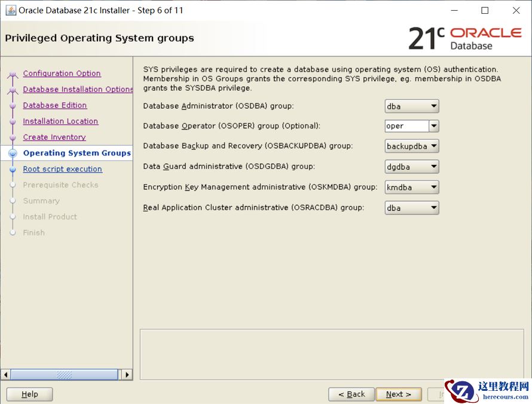Image resolution: width=532 pixels, height=404 pixels.
Task: Click the 'Real Application Cluster administrative' label
Action: 253,207
